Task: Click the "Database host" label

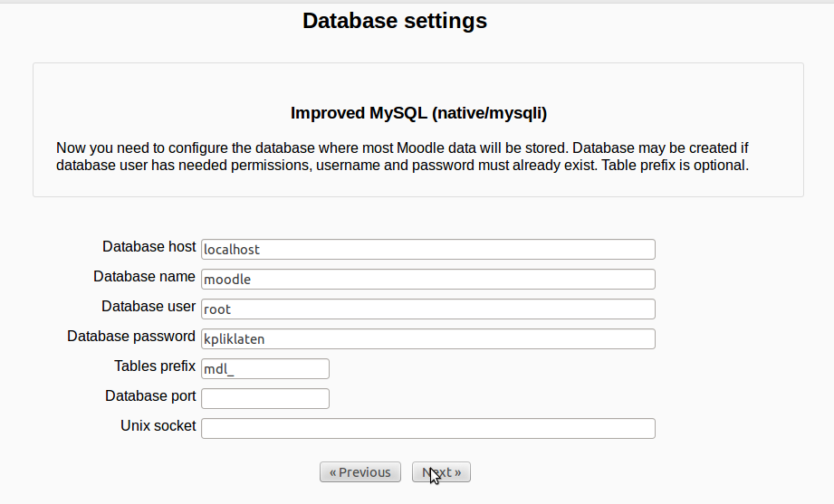Action: (x=149, y=246)
